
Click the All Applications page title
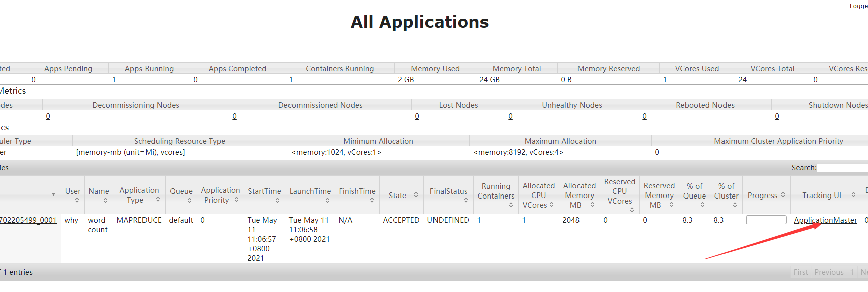[x=419, y=22]
